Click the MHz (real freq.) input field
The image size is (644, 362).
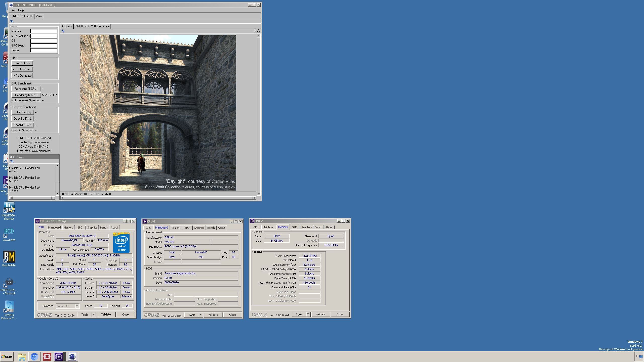click(x=44, y=36)
